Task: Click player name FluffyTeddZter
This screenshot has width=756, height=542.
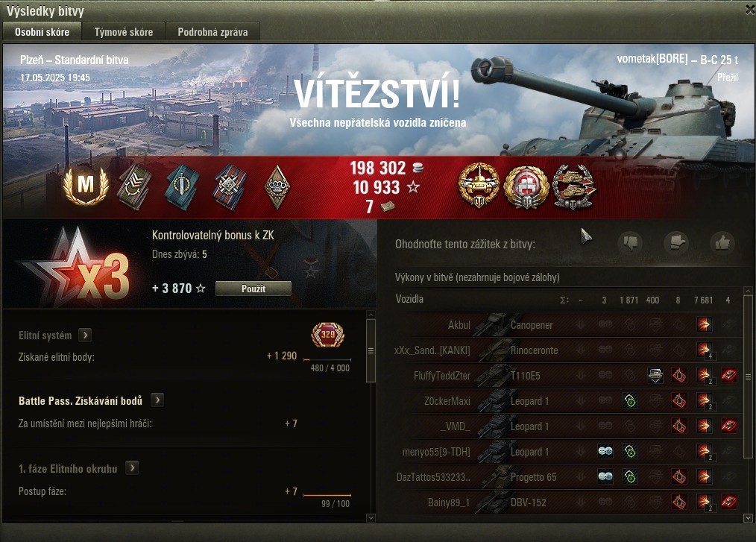Action: click(441, 376)
